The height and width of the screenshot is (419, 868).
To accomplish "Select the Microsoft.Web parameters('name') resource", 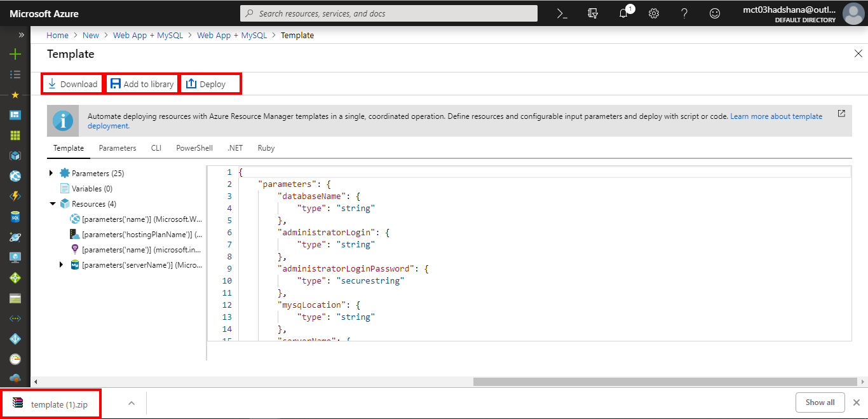I will click(142, 219).
